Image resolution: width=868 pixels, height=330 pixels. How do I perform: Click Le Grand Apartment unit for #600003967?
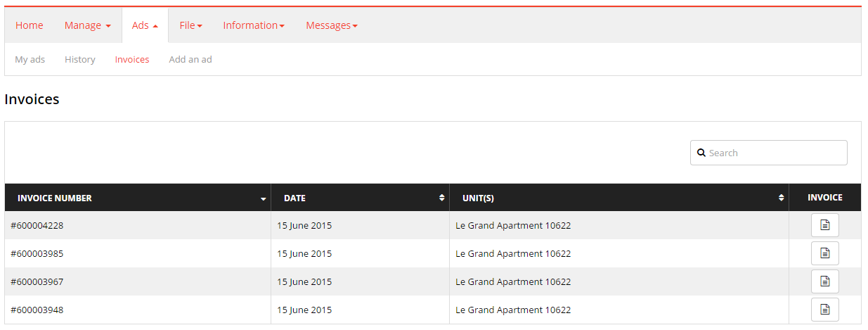click(513, 281)
